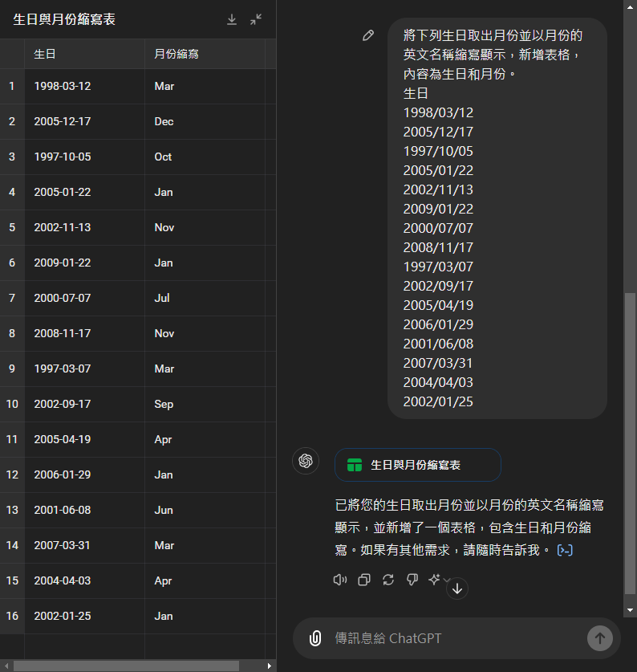Click the ChatGPT avatar logo

pyautogui.click(x=306, y=461)
